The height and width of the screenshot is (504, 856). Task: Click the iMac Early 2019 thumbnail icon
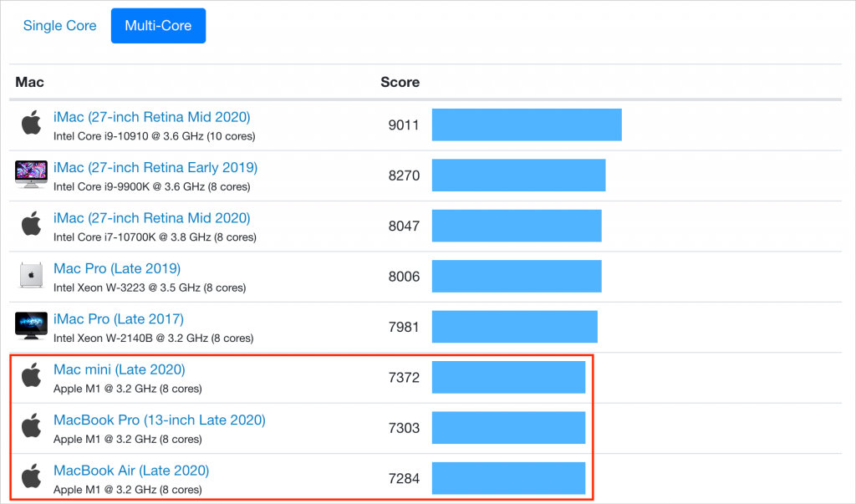(x=31, y=175)
